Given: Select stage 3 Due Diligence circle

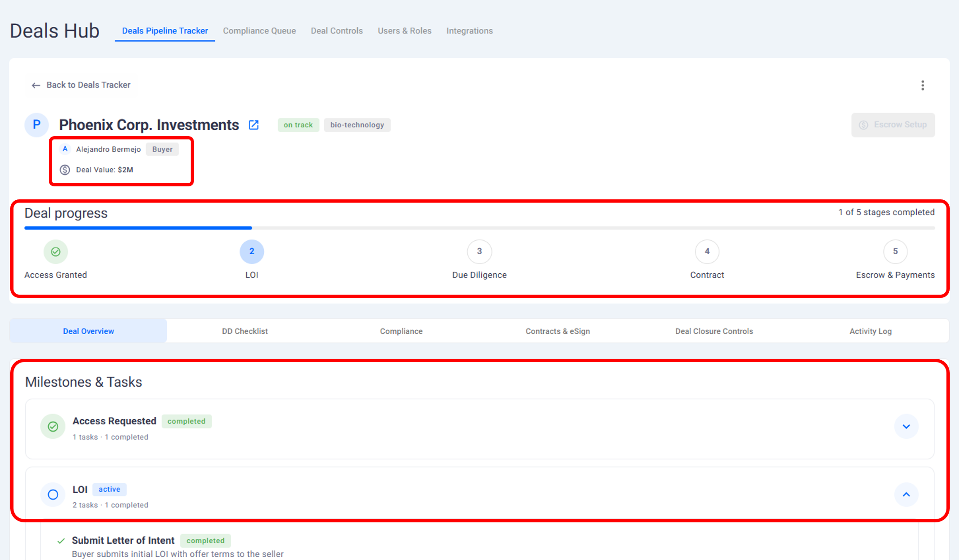Looking at the screenshot, I should (x=479, y=251).
